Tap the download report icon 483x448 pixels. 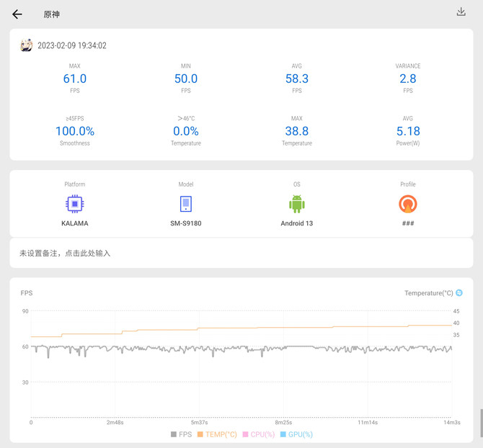click(x=461, y=12)
